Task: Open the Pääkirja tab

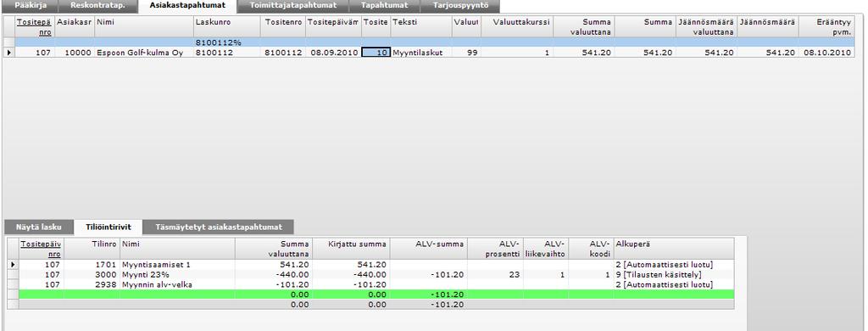Action: click(30, 6)
